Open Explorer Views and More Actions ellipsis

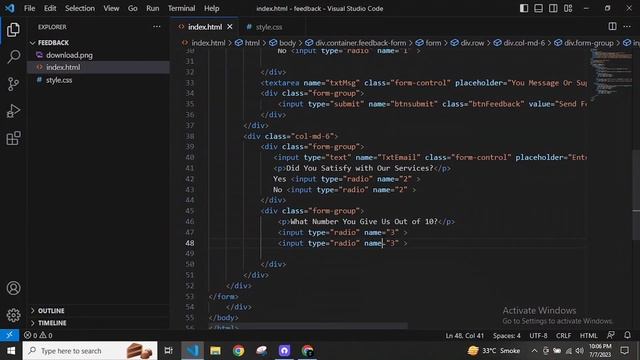coord(157,27)
